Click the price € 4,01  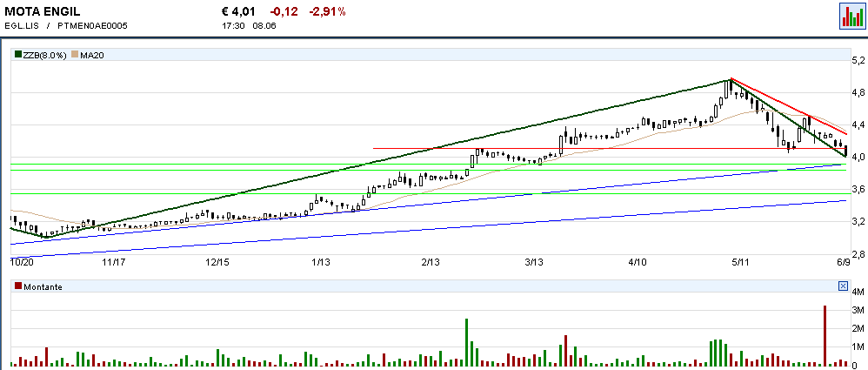pos(237,11)
